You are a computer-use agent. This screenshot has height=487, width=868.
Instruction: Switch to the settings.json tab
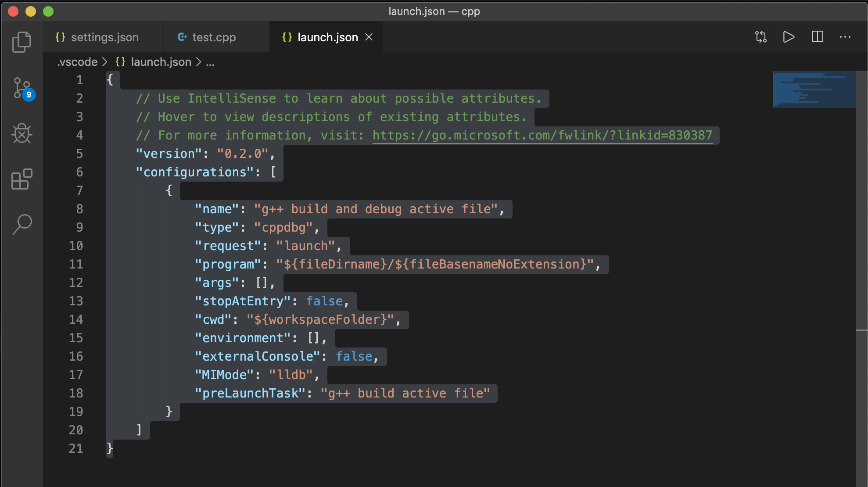pos(104,37)
